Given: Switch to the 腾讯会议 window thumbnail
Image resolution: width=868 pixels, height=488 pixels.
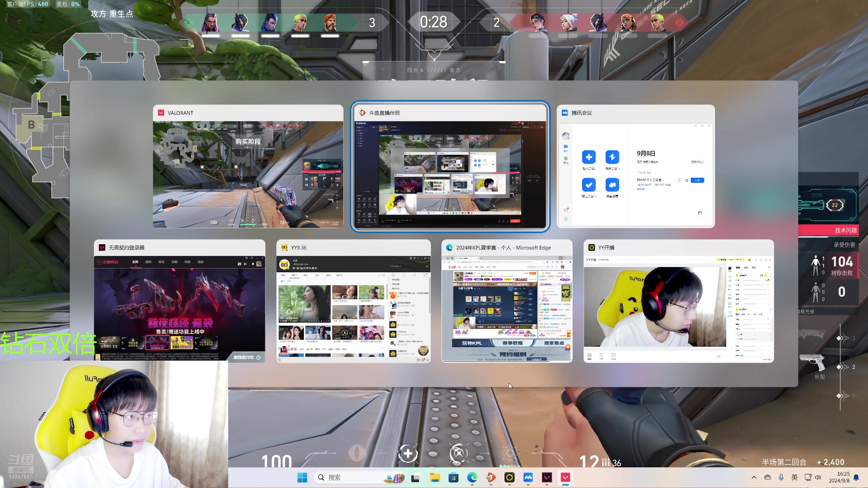Looking at the screenshot, I should (636, 166).
